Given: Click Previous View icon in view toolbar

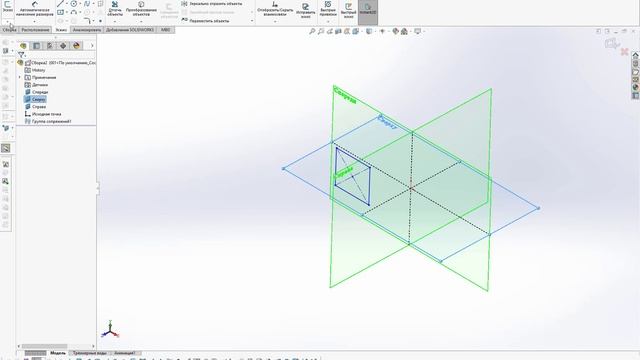Looking at the screenshot, I should point(329,31).
